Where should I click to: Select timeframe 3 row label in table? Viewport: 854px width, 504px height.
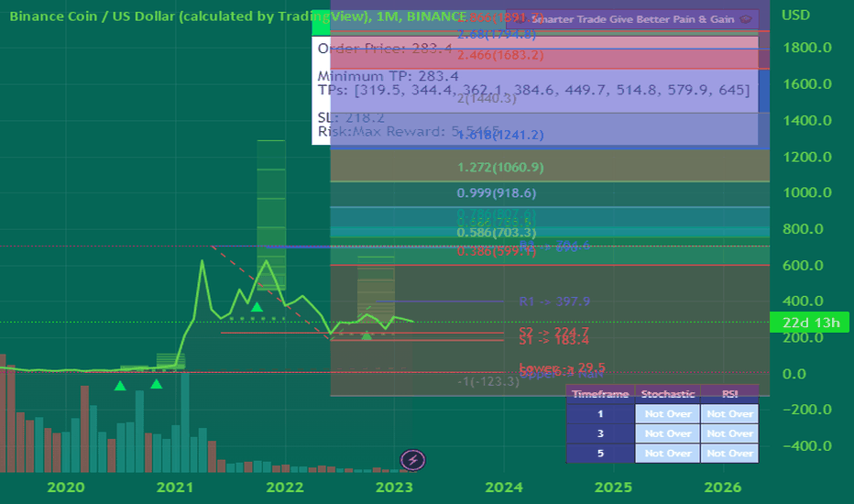click(600, 433)
